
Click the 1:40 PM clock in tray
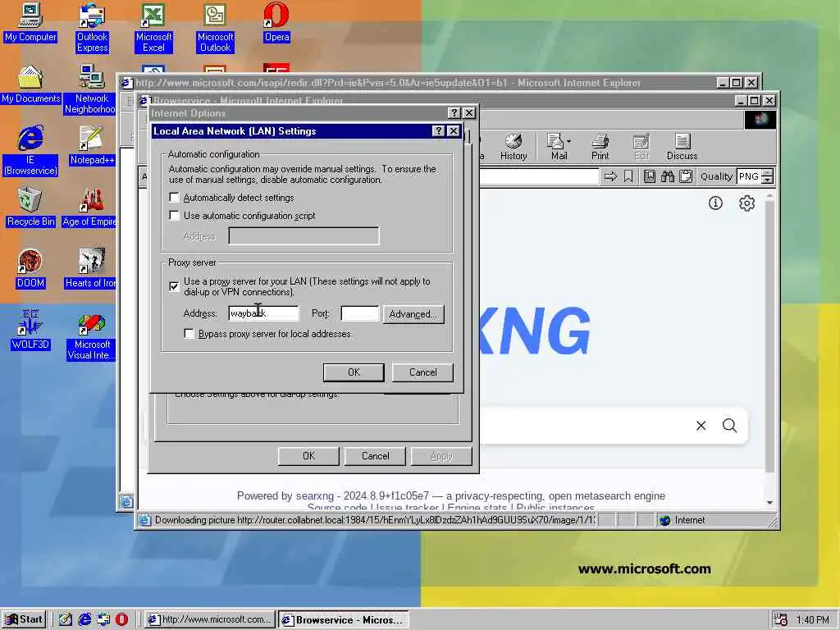[813, 620]
